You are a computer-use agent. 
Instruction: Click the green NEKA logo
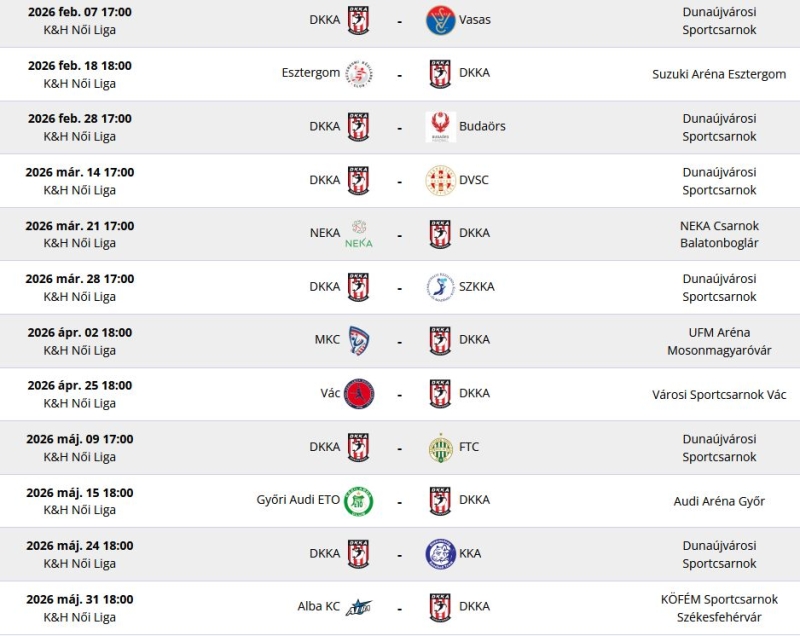[359, 234]
